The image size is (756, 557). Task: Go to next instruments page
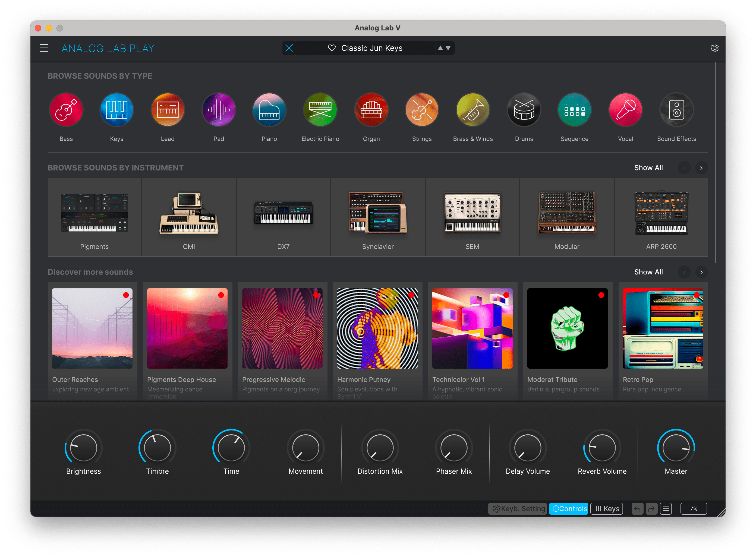coord(701,168)
